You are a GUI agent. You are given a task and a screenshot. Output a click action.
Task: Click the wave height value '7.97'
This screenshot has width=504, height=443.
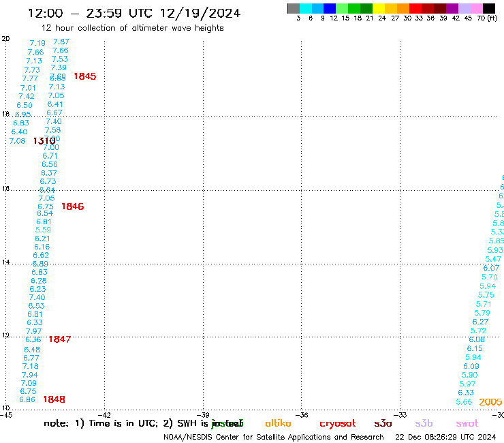pos(34,331)
